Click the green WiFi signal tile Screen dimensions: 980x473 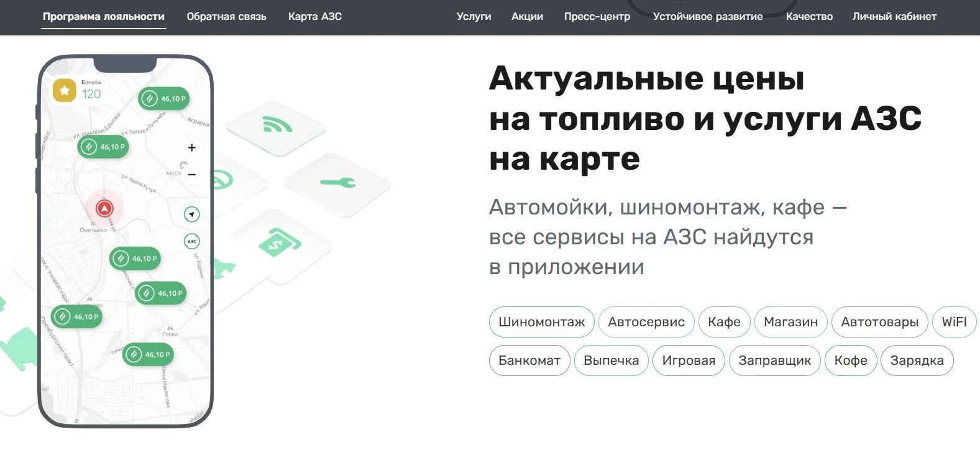(x=277, y=126)
